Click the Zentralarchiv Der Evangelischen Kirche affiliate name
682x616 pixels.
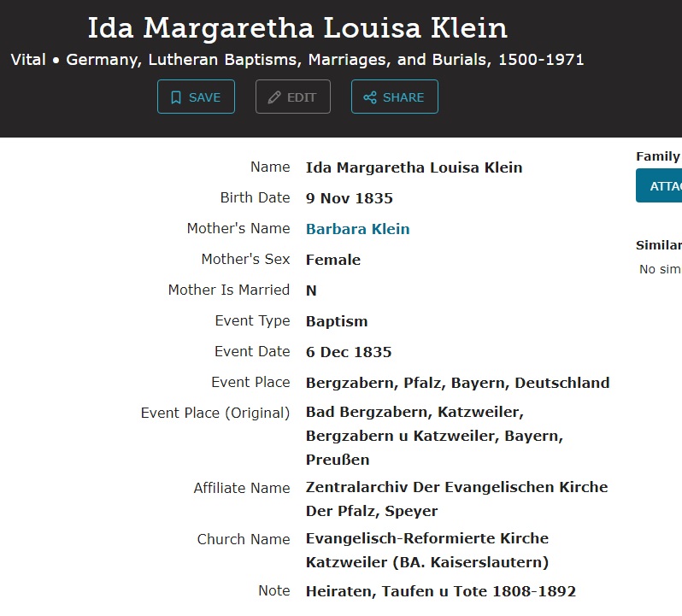pyautogui.click(x=456, y=499)
